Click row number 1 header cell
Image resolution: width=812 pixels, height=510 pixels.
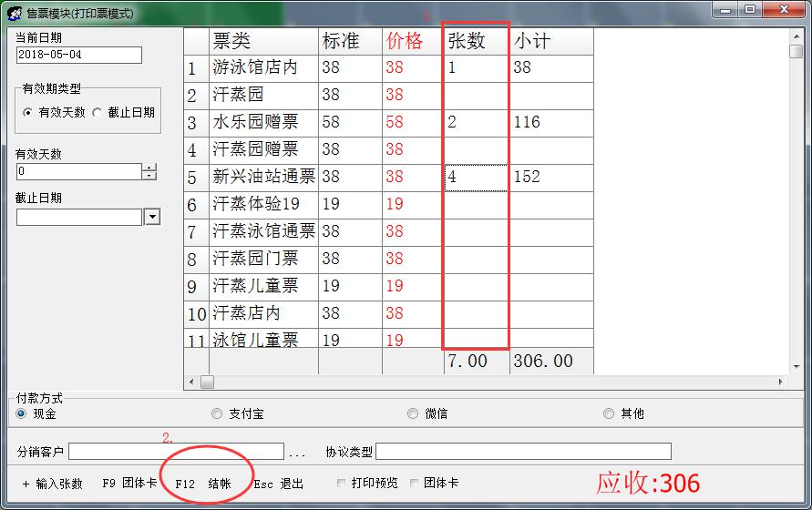(196, 68)
